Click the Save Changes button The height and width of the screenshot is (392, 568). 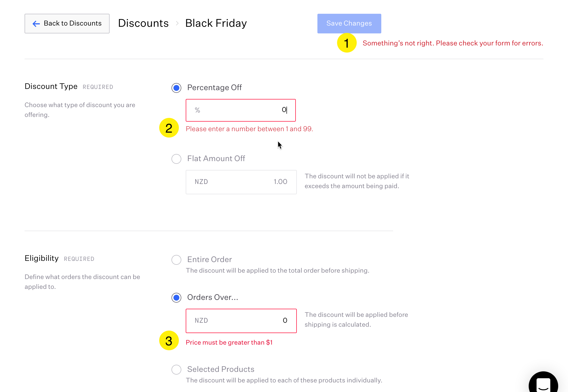click(349, 23)
